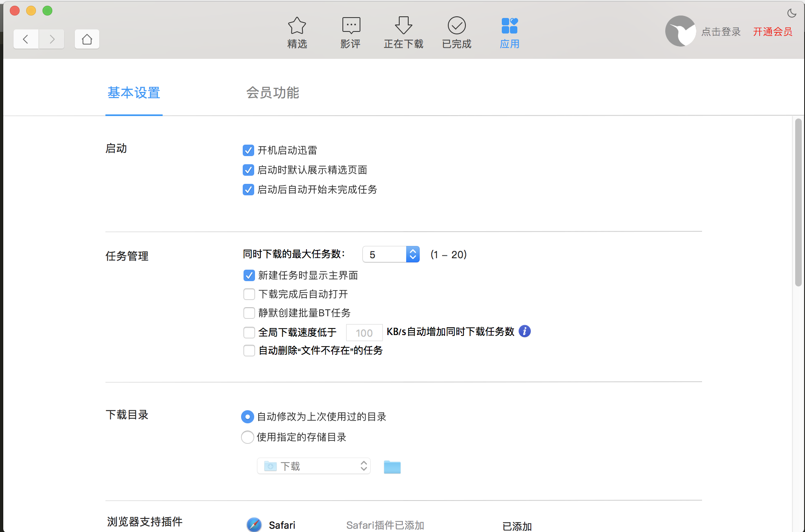Viewport: 805px width, 532px height.
Task: Open the 正在下载 downloading arrow icon
Action: (403, 26)
